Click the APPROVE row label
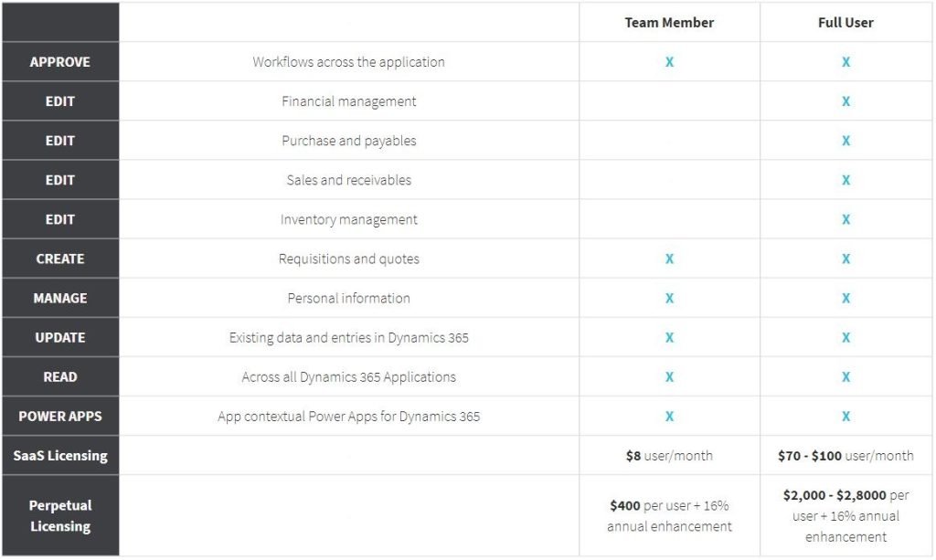The height and width of the screenshot is (560, 936). pos(59,62)
